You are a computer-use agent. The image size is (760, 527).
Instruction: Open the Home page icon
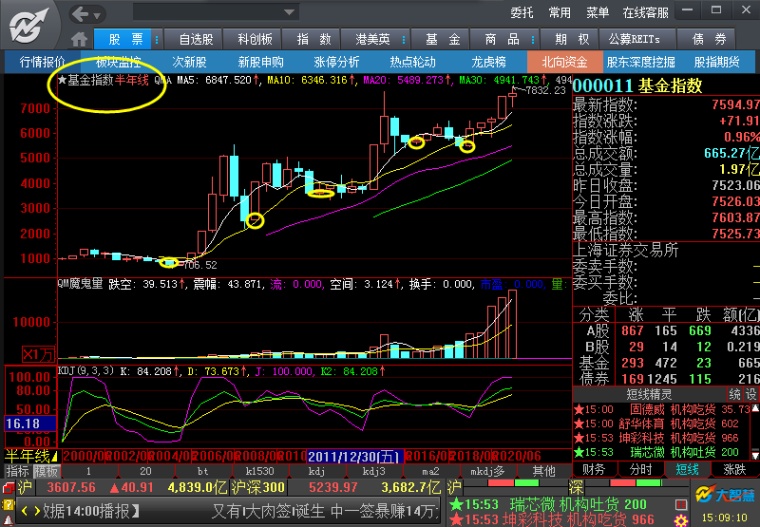click(x=79, y=39)
